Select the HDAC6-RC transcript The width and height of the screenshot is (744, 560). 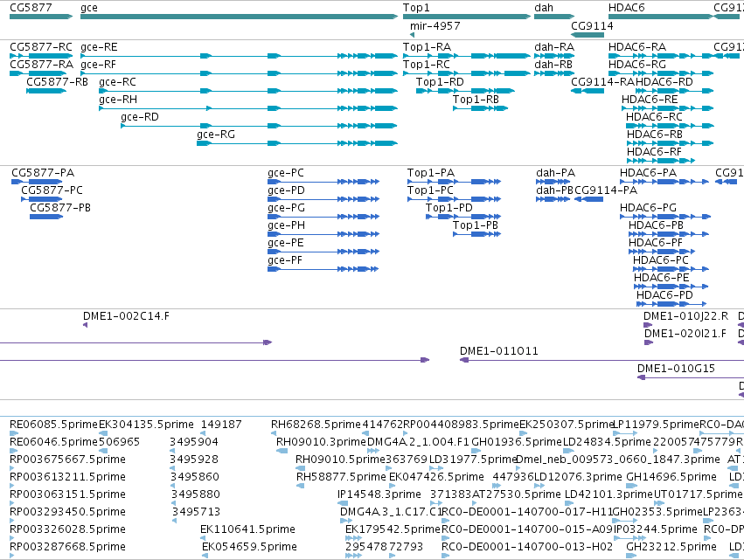pyautogui.click(x=670, y=126)
